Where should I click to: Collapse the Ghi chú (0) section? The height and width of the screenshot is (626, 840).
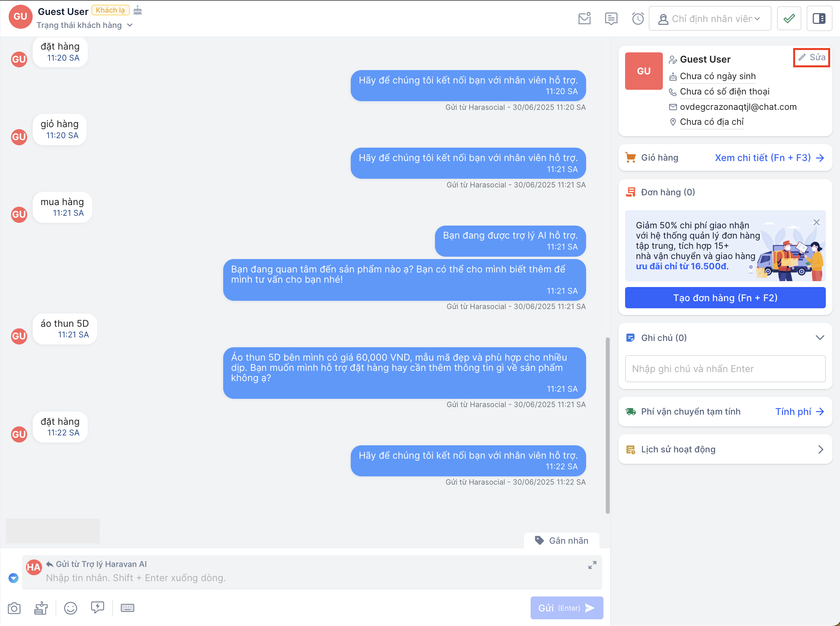[x=820, y=338]
